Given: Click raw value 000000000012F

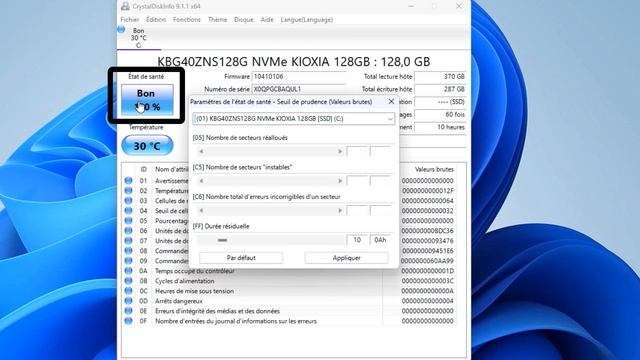Looking at the screenshot, I should (x=427, y=191).
